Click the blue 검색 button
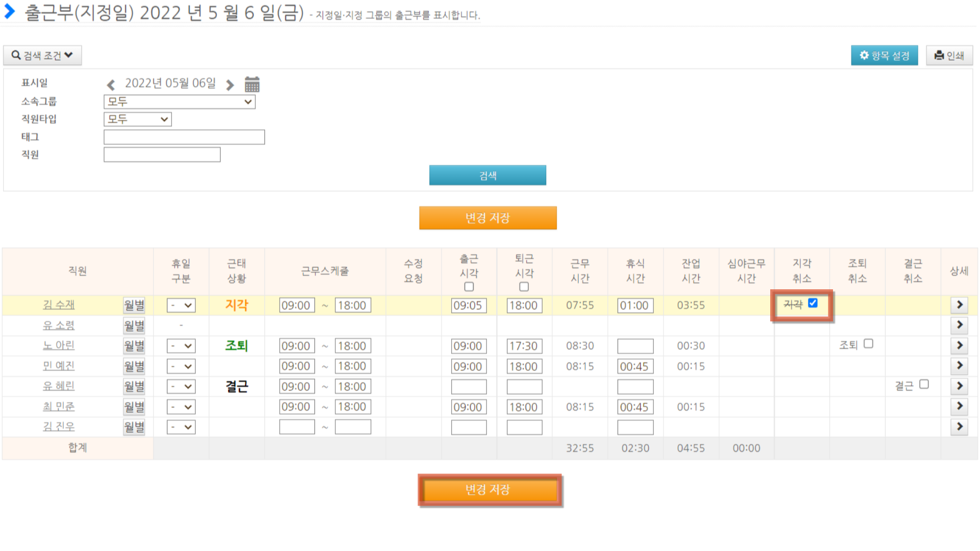Viewport: 980px width, 551px height. (487, 176)
